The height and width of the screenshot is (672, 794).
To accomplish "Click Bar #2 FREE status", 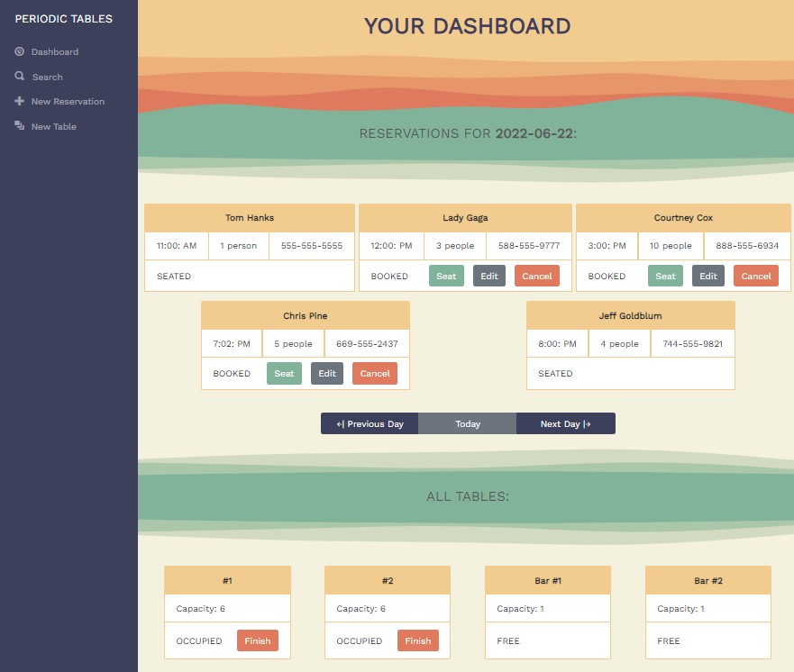I will (x=669, y=641).
